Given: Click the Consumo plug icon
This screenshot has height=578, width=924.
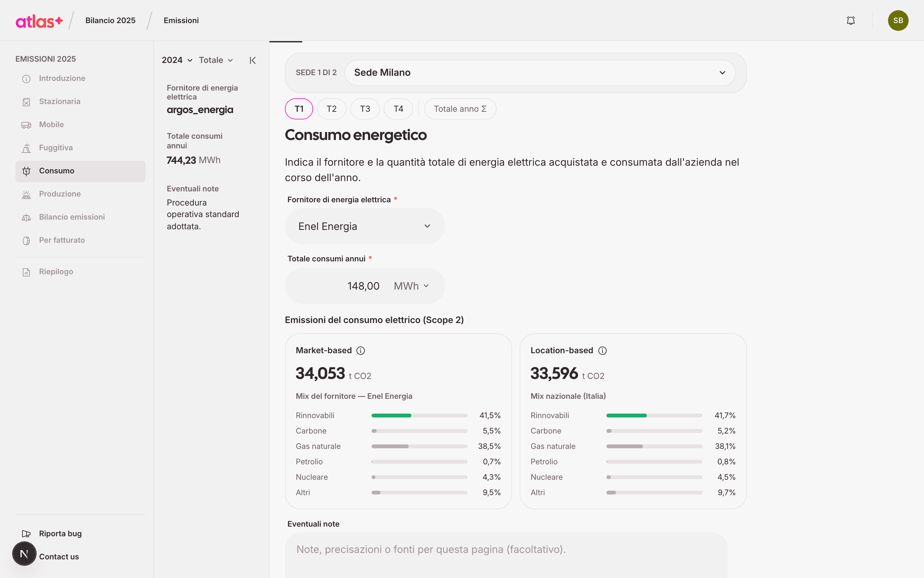Looking at the screenshot, I should 26,171.
